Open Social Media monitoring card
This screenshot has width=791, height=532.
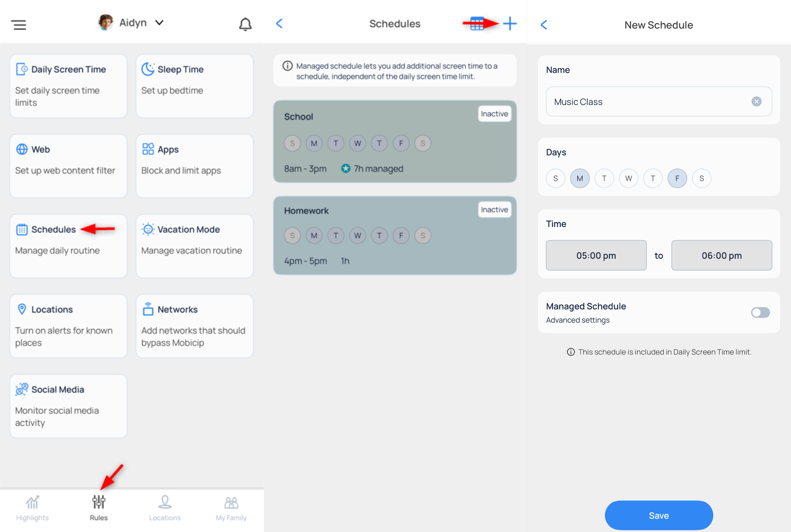click(68, 406)
